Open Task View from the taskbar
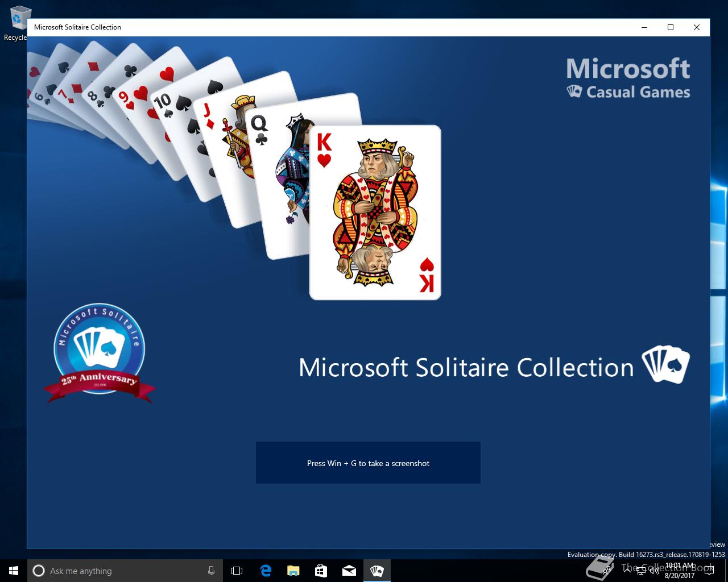 coord(237,571)
